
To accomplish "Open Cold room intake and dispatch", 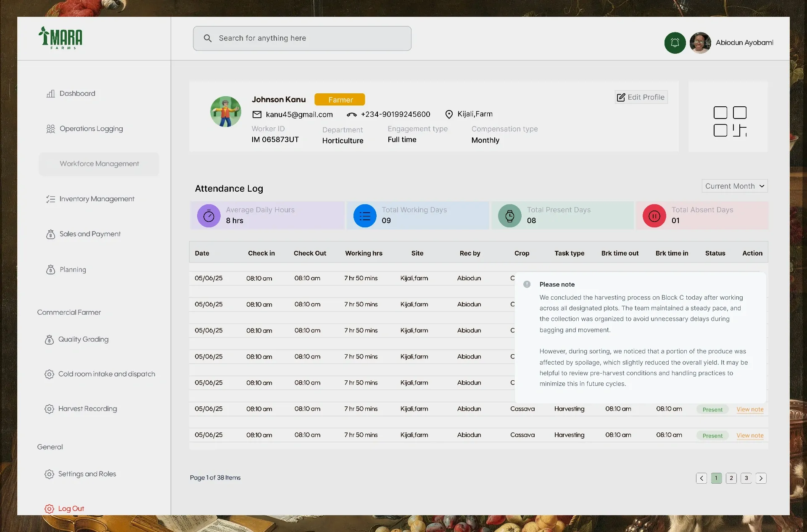I will coord(107,374).
